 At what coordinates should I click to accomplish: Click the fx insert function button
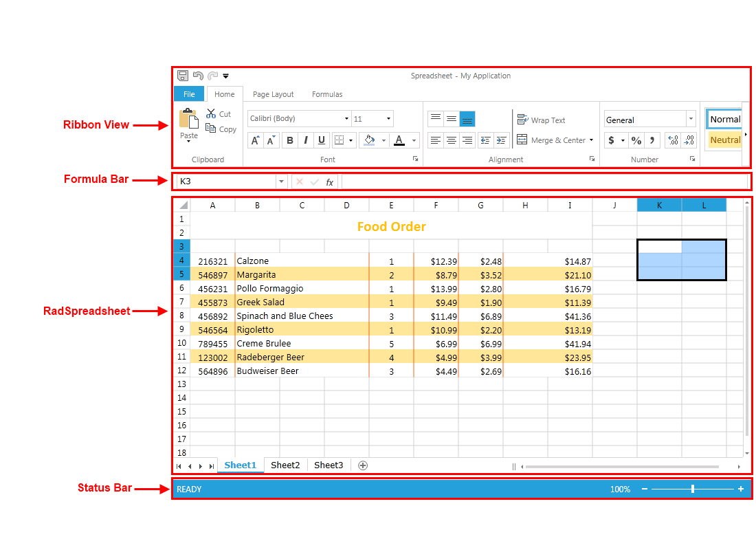tap(329, 181)
